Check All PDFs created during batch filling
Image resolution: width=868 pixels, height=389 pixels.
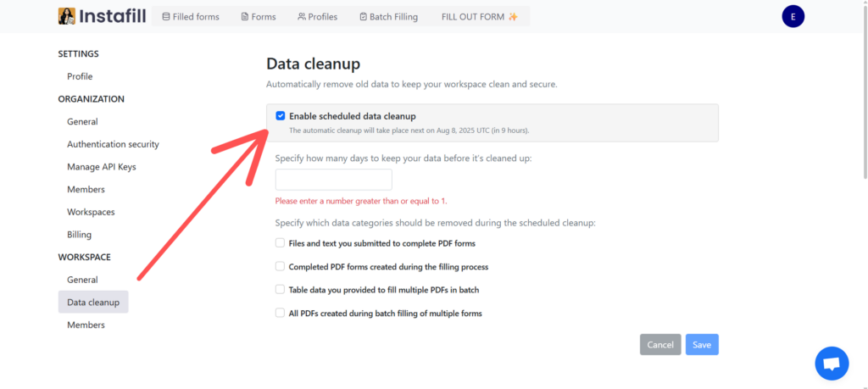pyautogui.click(x=280, y=313)
